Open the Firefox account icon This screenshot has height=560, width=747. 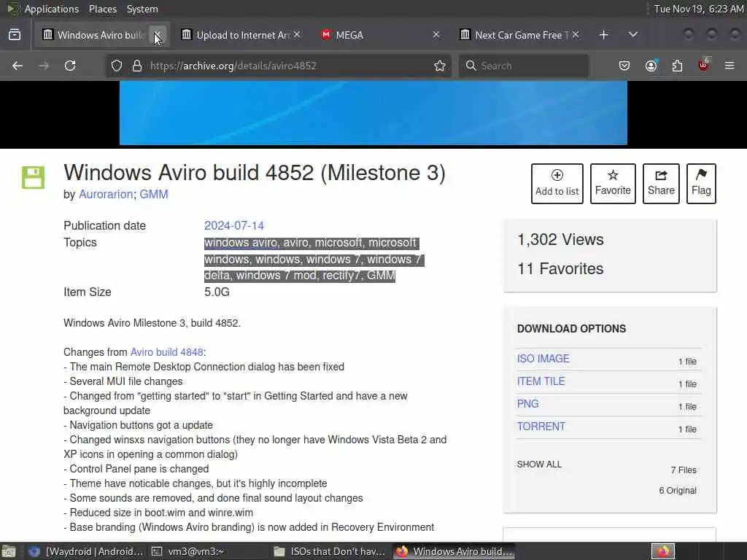tap(651, 66)
